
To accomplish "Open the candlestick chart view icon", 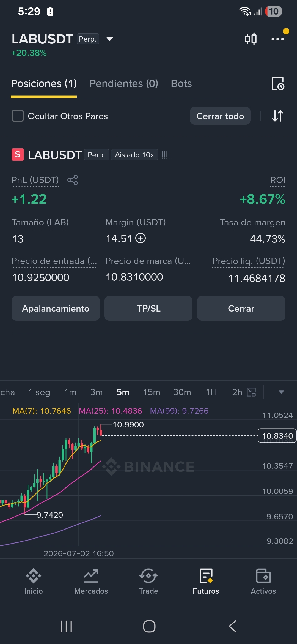I will point(251,39).
